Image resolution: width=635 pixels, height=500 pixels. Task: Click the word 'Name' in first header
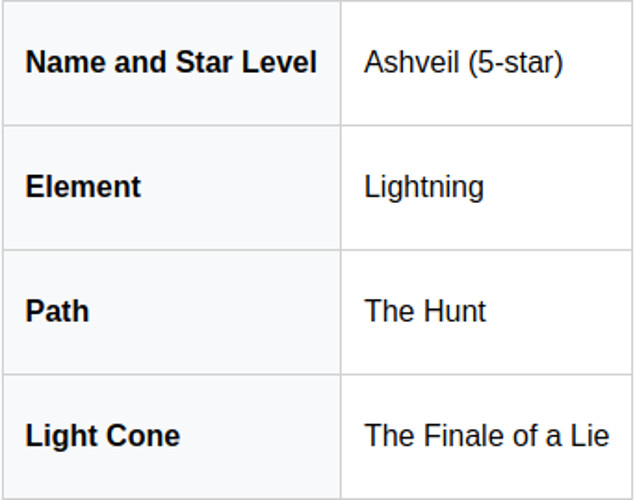65,63
